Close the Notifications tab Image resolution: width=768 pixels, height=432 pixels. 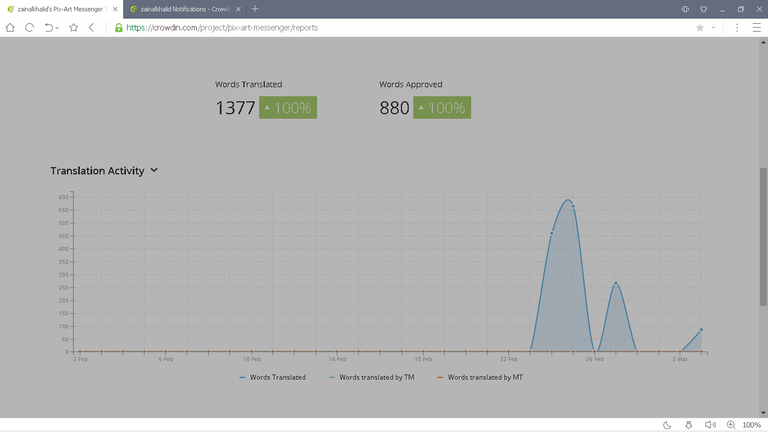point(238,9)
